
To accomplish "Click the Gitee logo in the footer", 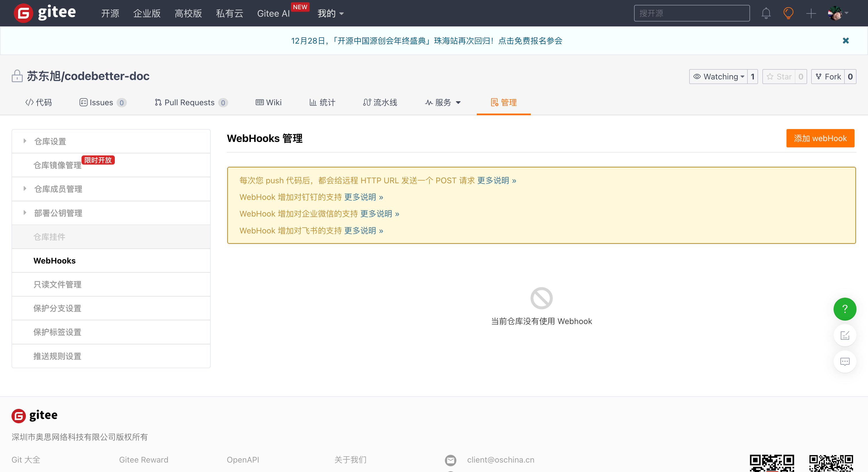I will (34, 416).
